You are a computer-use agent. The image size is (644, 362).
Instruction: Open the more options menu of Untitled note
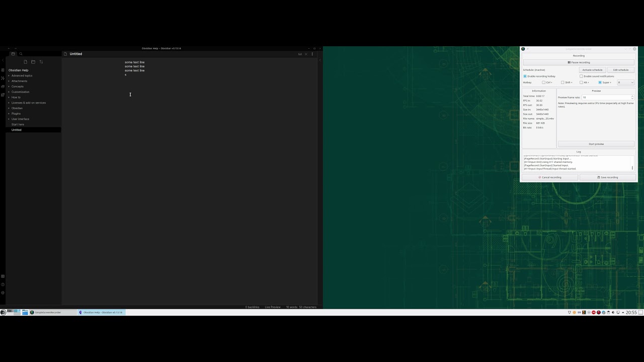312,54
